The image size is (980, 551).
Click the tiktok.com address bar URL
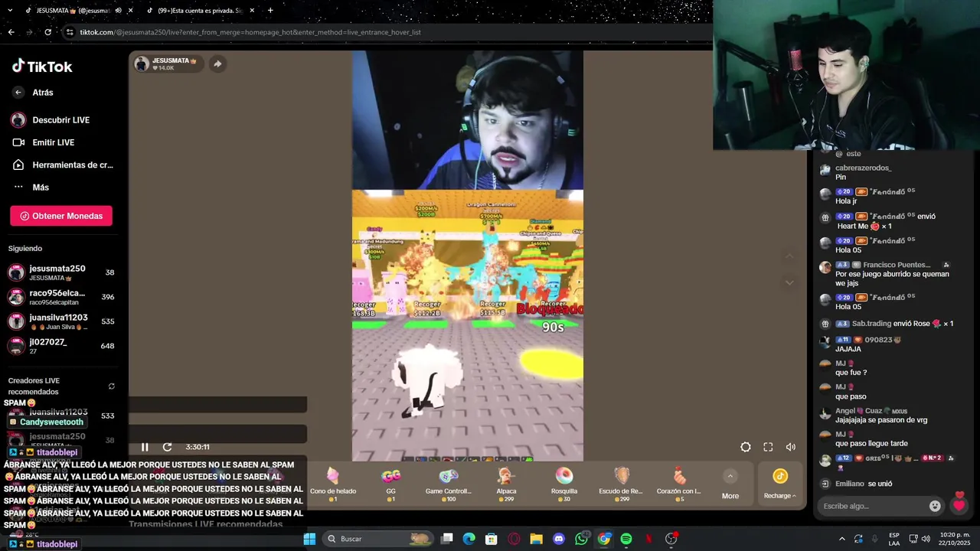coord(250,32)
